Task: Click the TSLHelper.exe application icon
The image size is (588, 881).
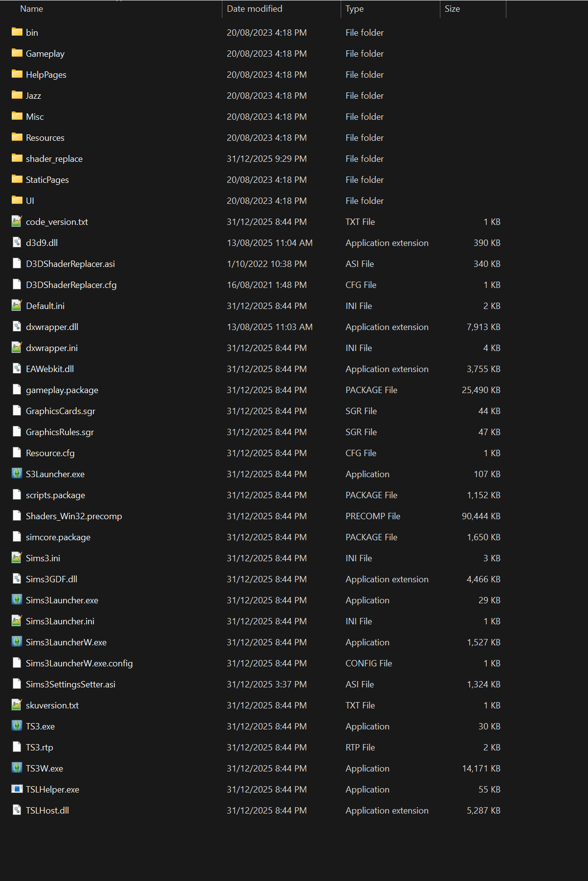Action: pyautogui.click(x=17, y=789)
